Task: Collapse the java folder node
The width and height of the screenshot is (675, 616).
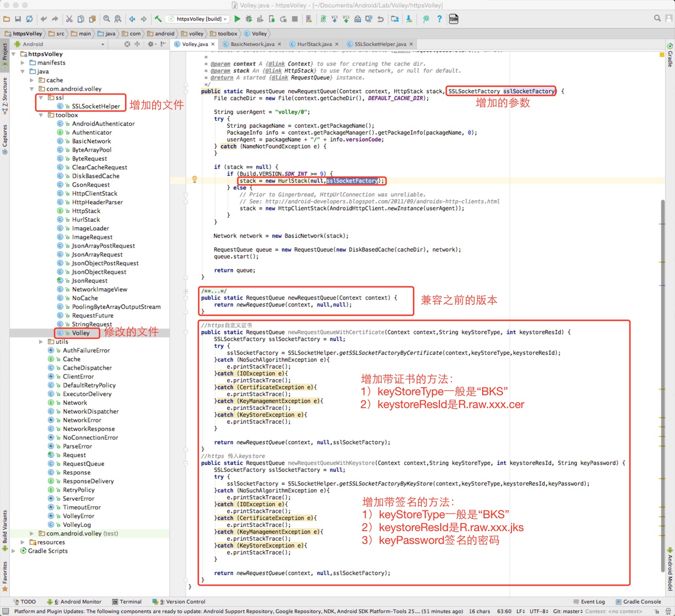Action: tap(22, 72)
